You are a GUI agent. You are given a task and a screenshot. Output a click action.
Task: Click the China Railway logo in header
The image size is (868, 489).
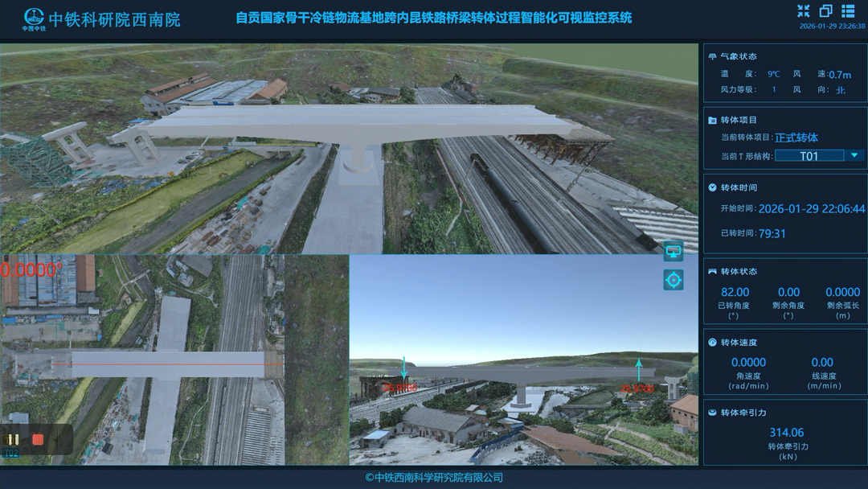coord(34,17)
